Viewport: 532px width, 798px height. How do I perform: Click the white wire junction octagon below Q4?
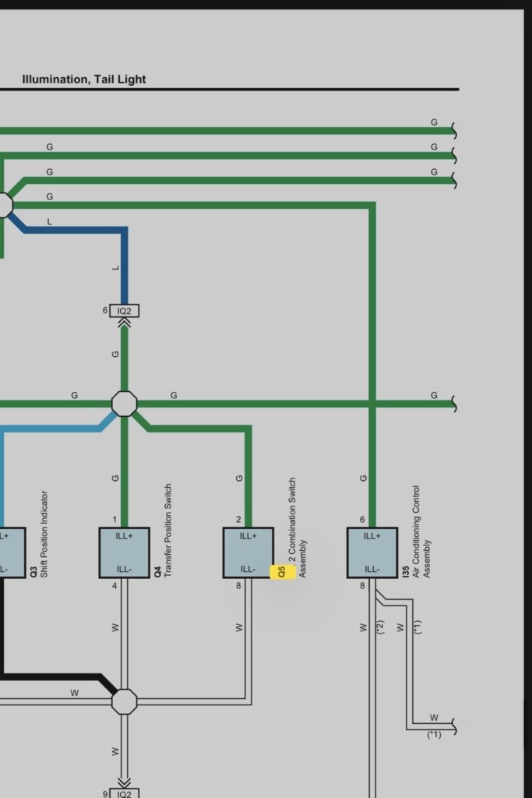(x=124, y=702)
